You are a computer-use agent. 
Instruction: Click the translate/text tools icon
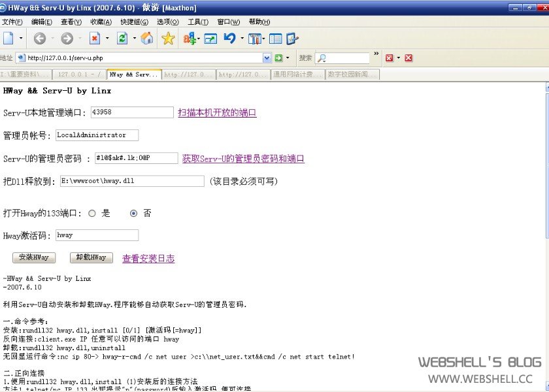pos(190,39)
